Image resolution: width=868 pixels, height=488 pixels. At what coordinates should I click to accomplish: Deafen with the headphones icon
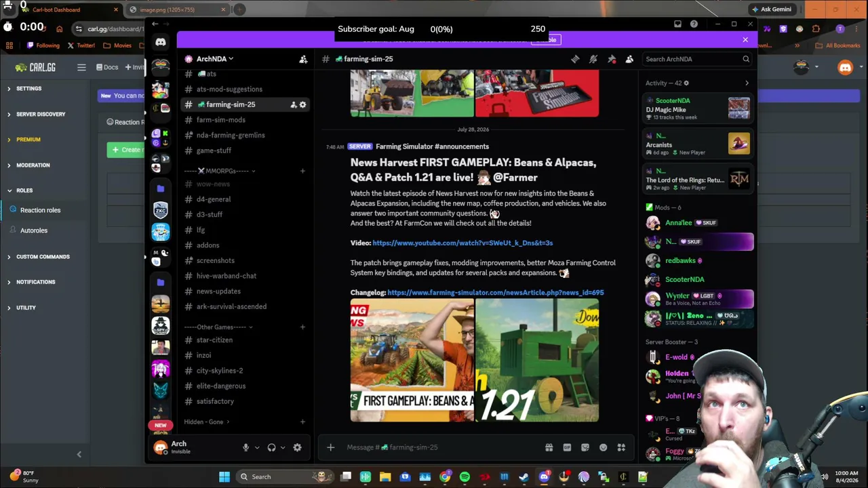click(271, 447)
